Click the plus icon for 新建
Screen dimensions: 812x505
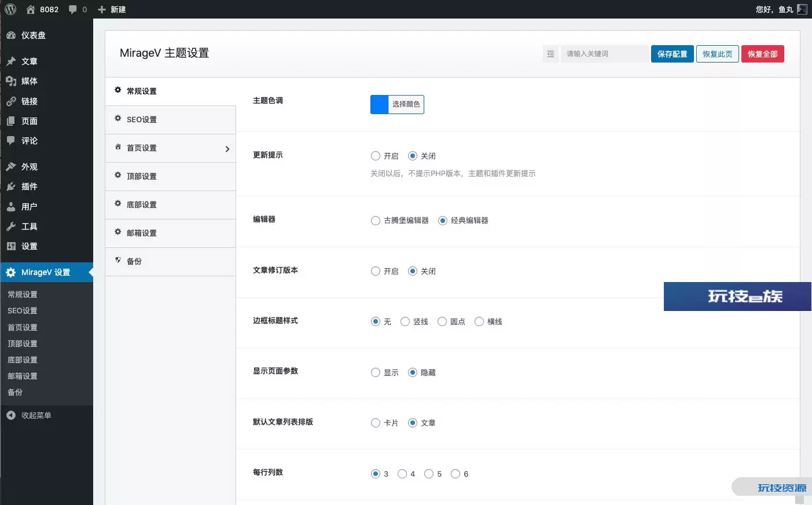pyautogui.click(x=102, y=9)
